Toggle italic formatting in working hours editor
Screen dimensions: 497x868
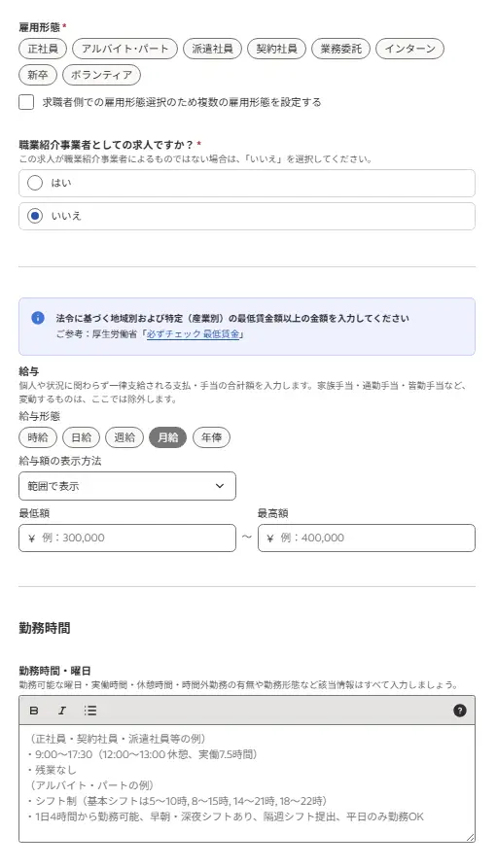pyautogui.click(x=62, y=711)
